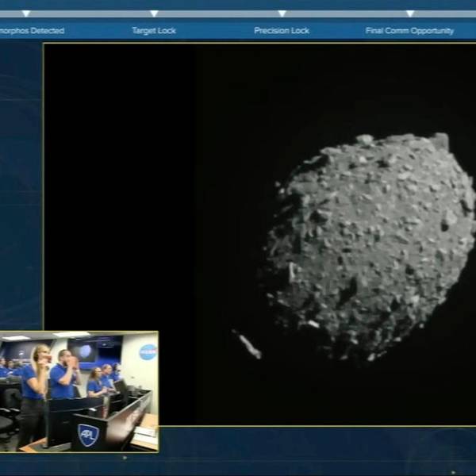Select the Dimorphos Detected marker triangle
The width and height of the screenshot is (476, 476).
pos(26,13)
